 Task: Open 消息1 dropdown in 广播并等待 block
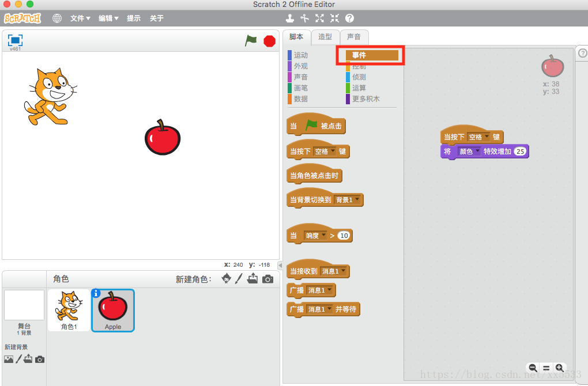coord(319,309)
